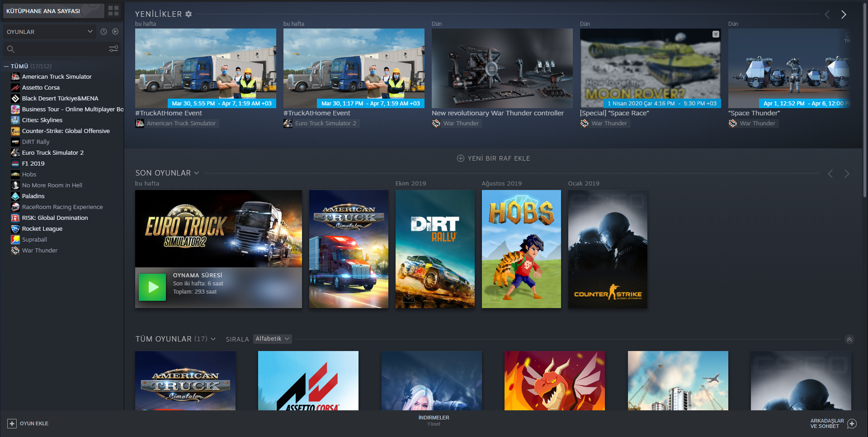The width and height of the screenshot is (868, 437).
Task: Click Euro Truck Simulator 2 news tag
Action: pyautogui.click(x=321, y=123)
